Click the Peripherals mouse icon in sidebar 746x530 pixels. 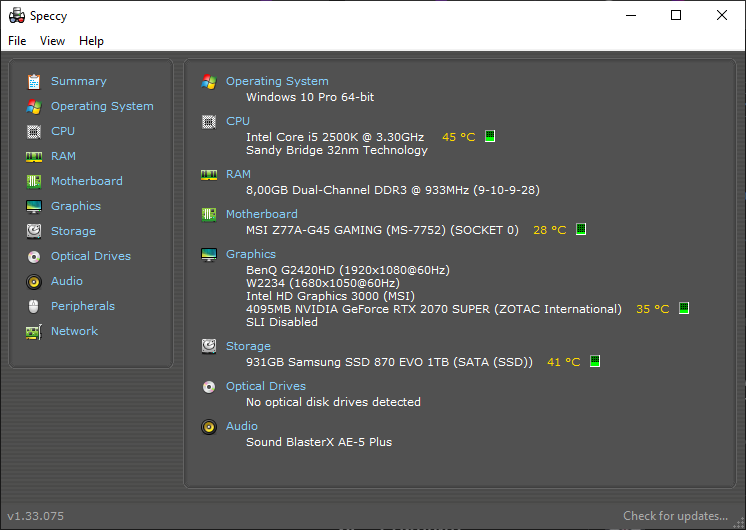34,306
